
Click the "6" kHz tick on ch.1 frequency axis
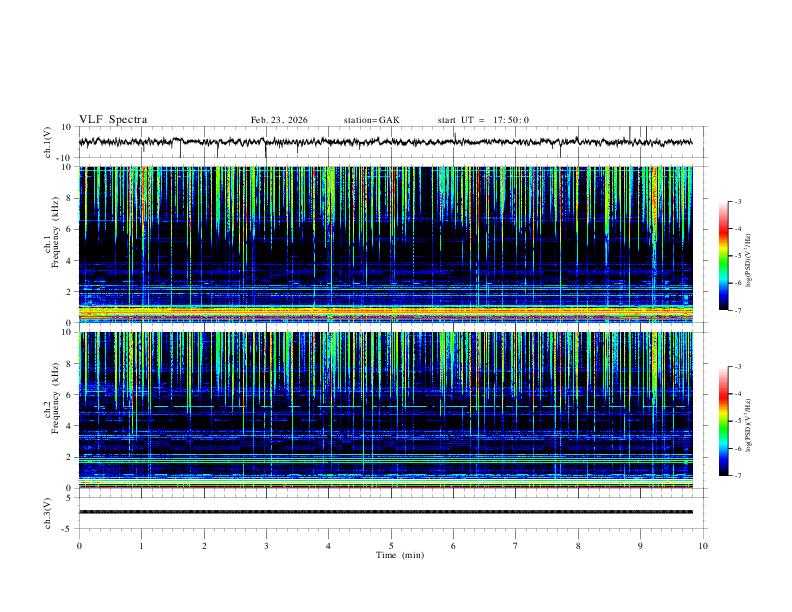(x=69, y=229)
